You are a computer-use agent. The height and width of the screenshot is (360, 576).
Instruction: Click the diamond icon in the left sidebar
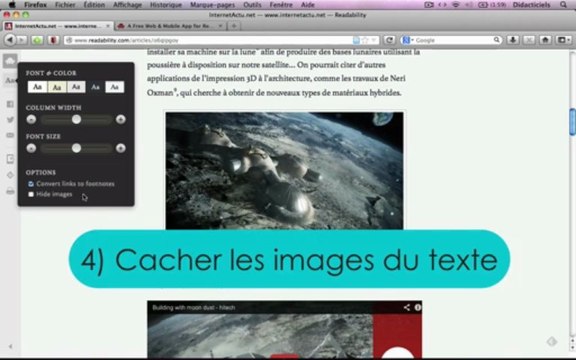[10, 175]
